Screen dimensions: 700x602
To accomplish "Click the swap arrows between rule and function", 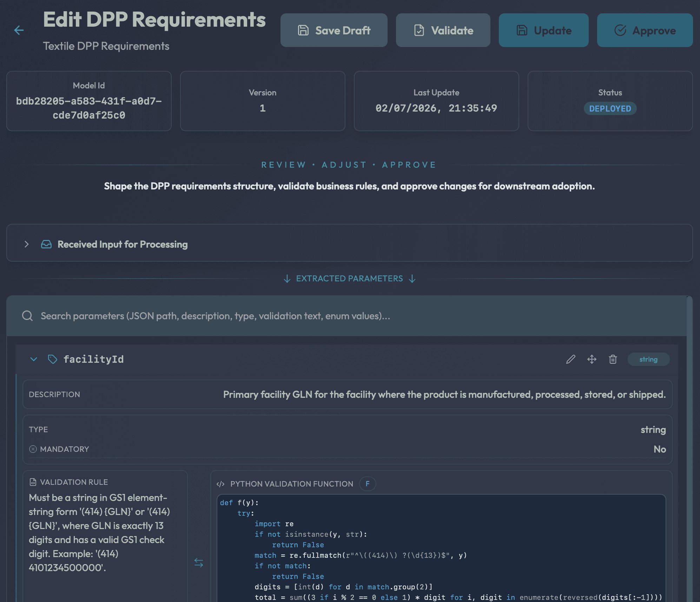I will coord(199,563).
